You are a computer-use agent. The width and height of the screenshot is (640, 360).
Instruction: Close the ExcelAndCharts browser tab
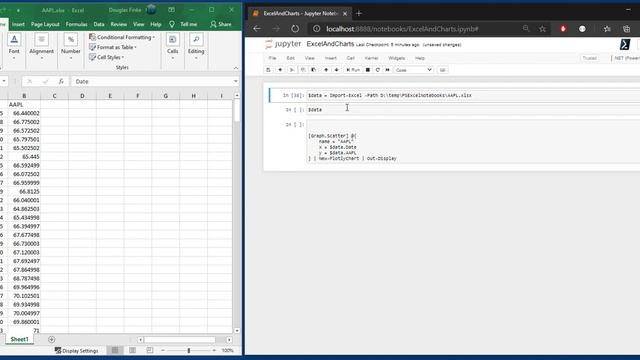click(345, 13)
